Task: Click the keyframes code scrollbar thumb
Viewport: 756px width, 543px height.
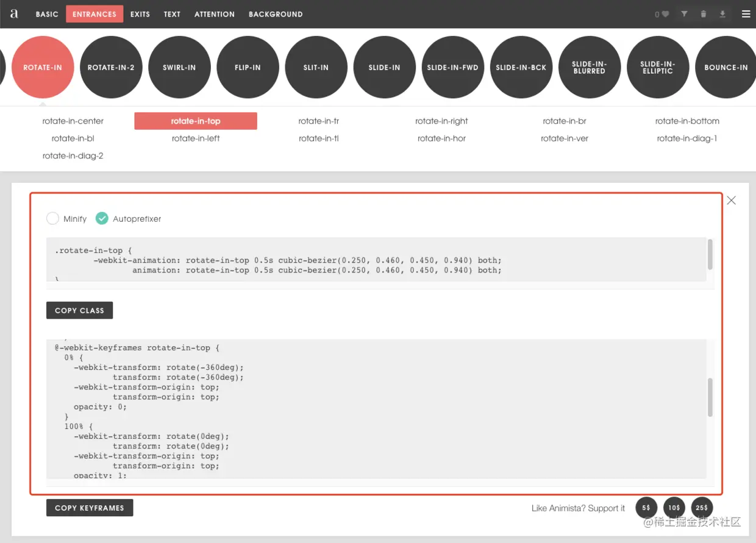Action: (710, 397)
